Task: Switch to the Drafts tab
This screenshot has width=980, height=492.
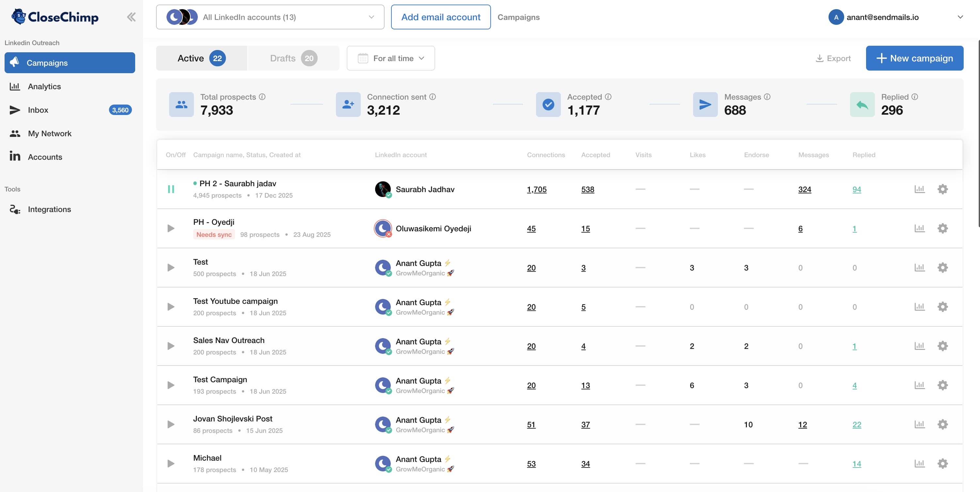Action: (293, 58)
